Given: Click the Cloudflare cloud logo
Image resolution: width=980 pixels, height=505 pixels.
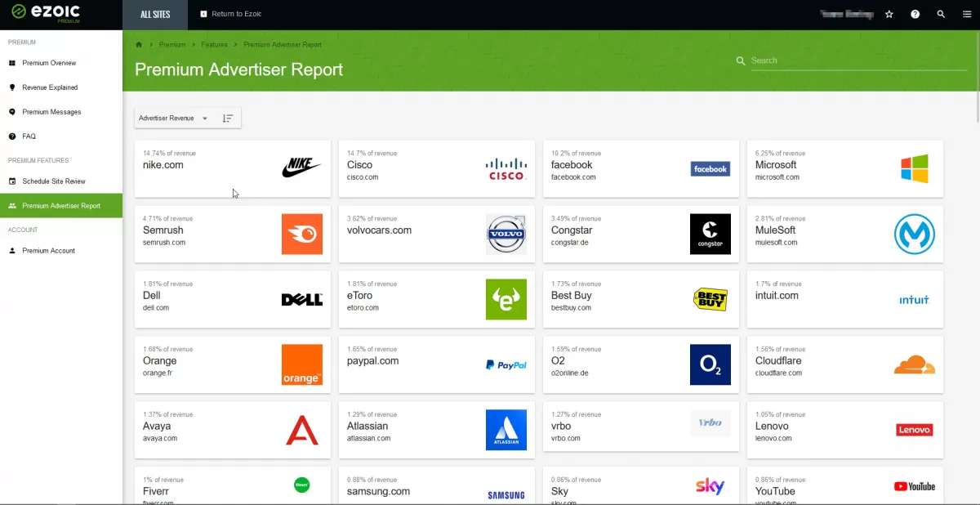Looking at the screenshot, I should (915, 364).
